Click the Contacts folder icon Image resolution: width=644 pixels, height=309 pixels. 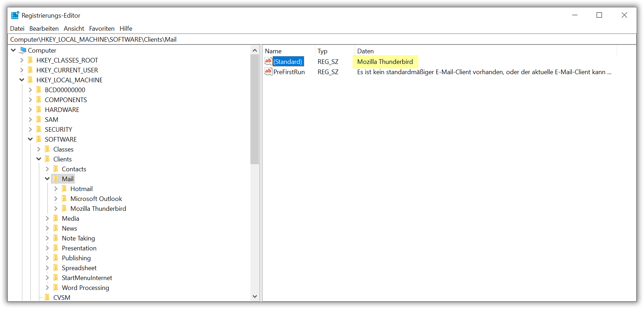[x=56, y=169]
